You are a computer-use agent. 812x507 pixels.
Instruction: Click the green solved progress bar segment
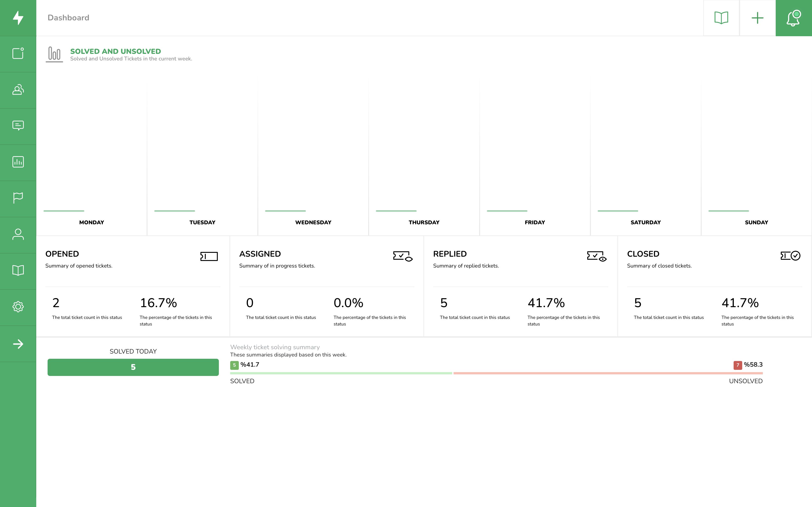point(341,373)
